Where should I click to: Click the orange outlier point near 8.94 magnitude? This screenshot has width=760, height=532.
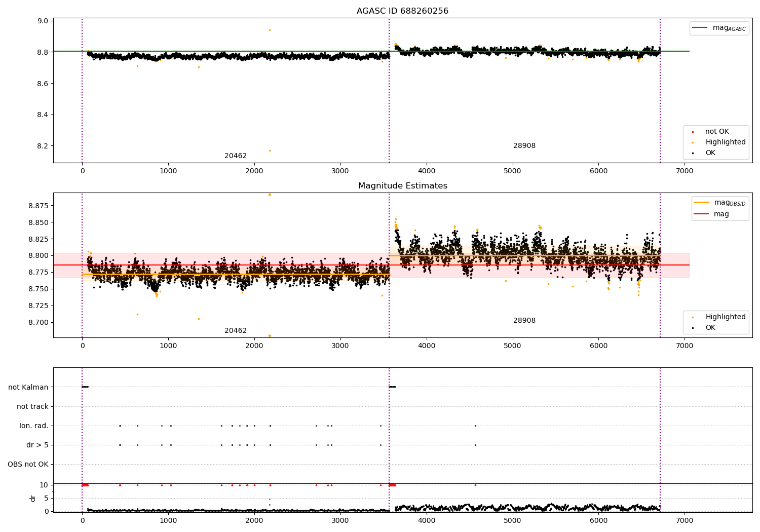point(270,30)
